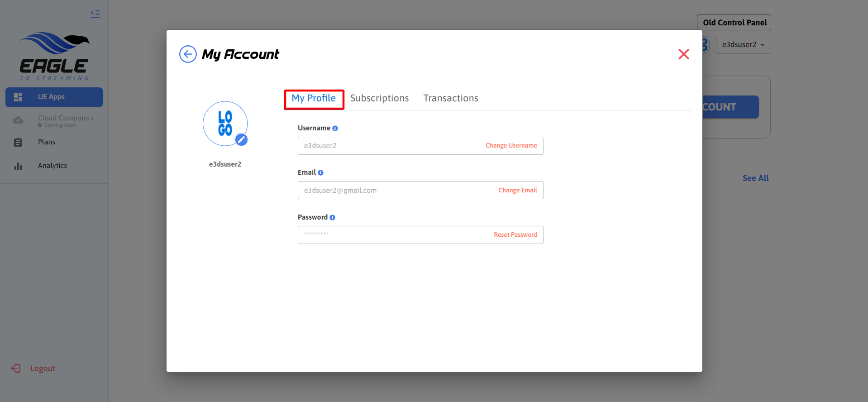Click the info icon next to Password
Image resolution: width=868 pixels, height=402 pixels.
pos(333,218)
